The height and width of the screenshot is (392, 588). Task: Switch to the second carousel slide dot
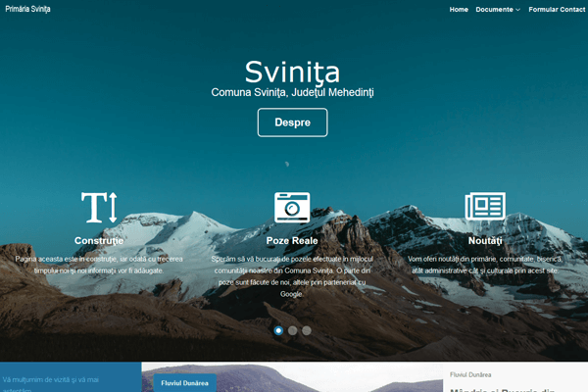pyautogui.click(x=292, y=331)
